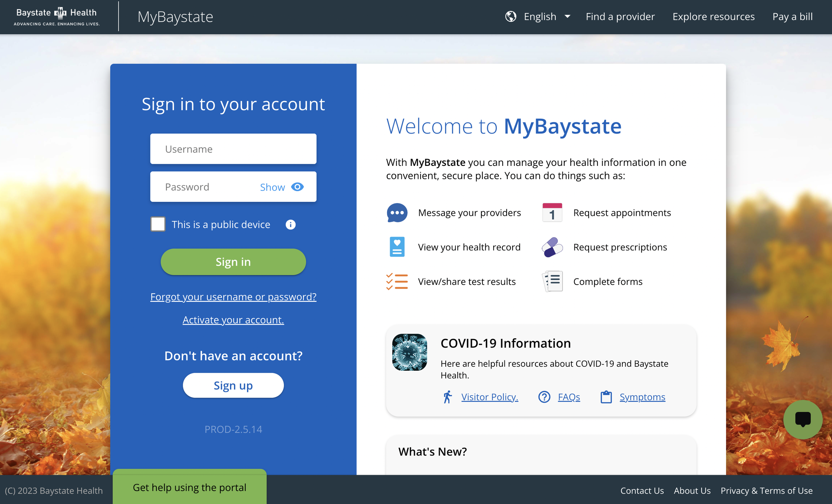Open Explore resources in top navigation
832x504 pixels.
(x=713, y=17)
